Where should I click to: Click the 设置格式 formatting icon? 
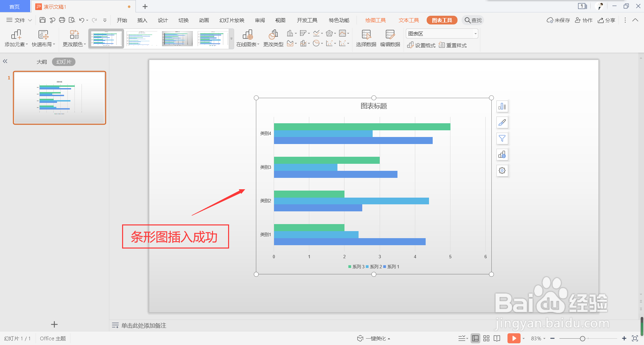421,45
